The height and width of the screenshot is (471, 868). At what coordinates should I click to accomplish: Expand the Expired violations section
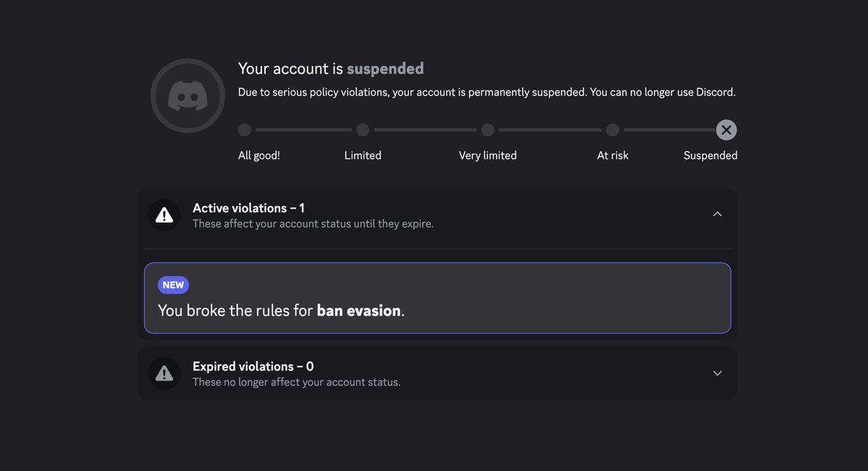point(717,373)
